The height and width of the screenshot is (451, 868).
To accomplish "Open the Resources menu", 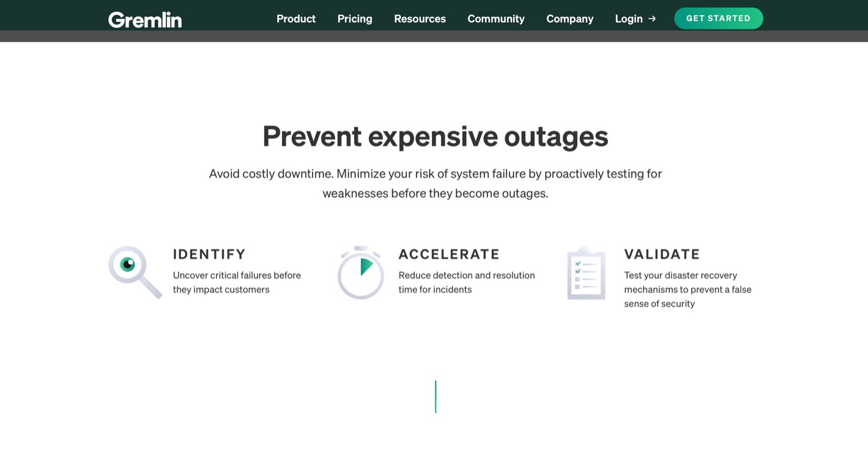I will [x=420, y=19].
